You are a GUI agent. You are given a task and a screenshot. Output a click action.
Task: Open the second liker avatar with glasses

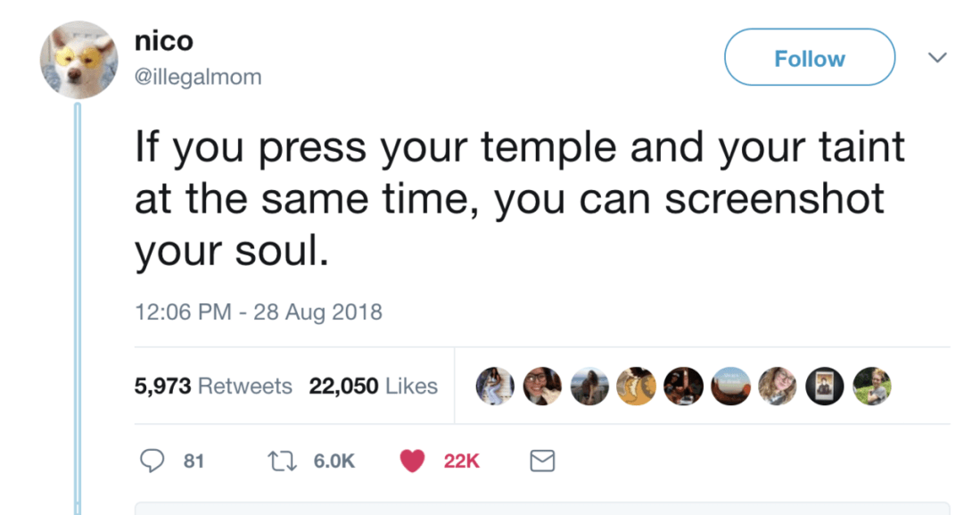(x=541, y=386)
